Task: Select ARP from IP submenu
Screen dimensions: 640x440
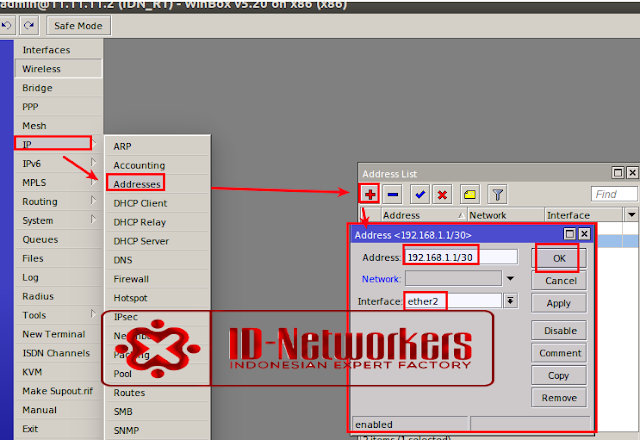Action: point(158,146)
